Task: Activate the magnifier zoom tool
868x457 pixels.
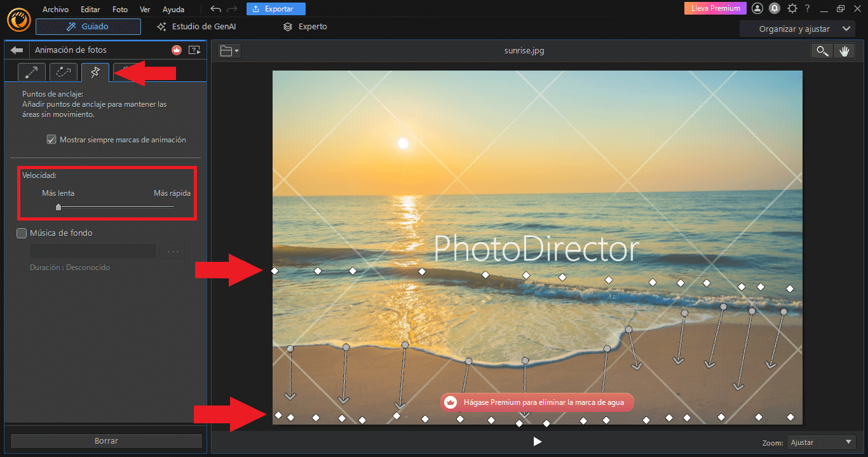Action: pos(822,51)
